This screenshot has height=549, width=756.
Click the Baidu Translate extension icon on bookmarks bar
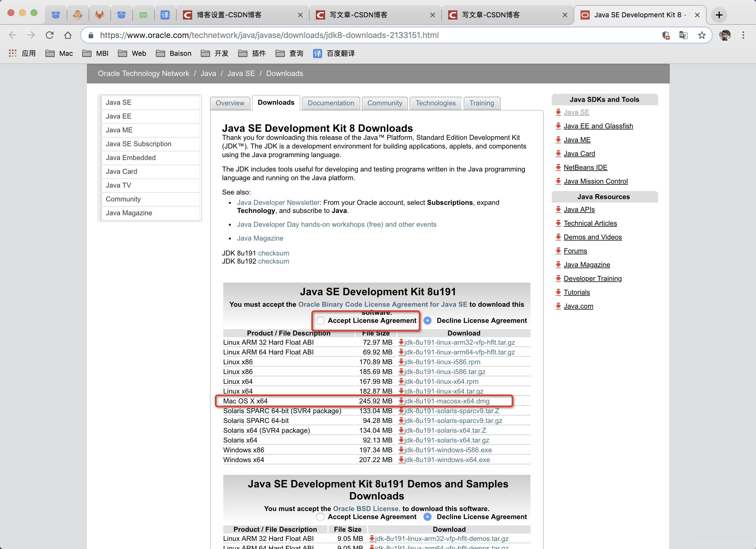(x=317, y=53)
